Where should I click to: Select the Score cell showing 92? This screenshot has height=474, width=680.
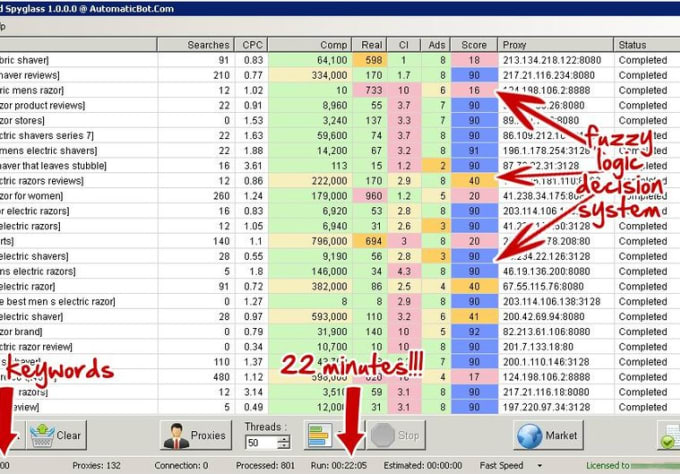pos(474,332)
